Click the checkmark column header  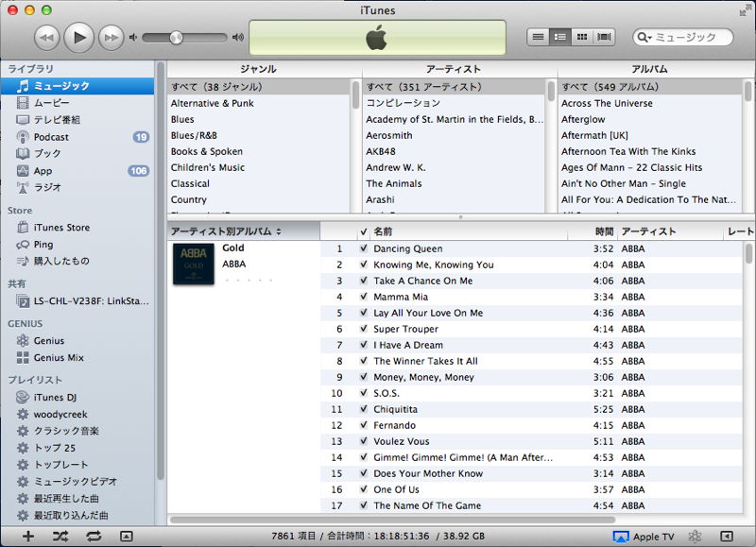coord(364,231)
